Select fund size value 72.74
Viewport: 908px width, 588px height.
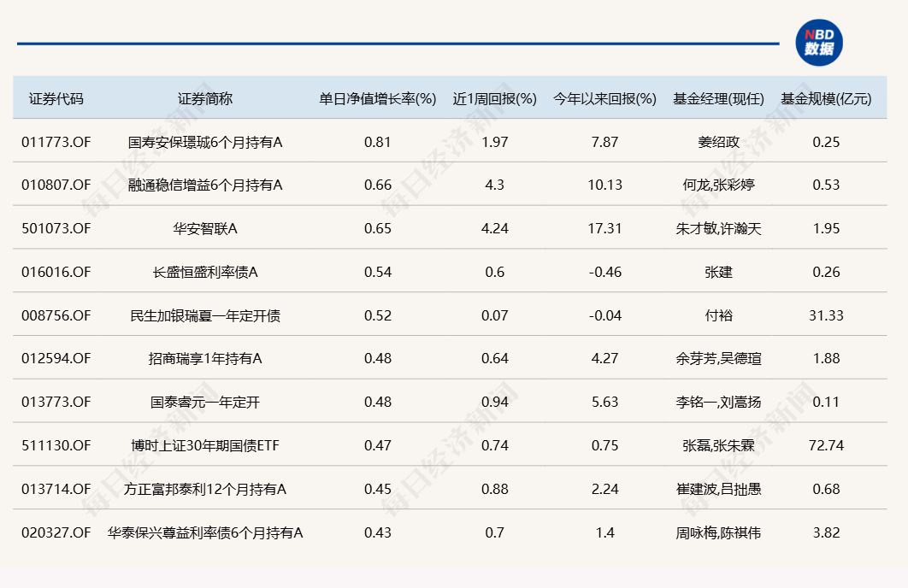tap(827, 445)
